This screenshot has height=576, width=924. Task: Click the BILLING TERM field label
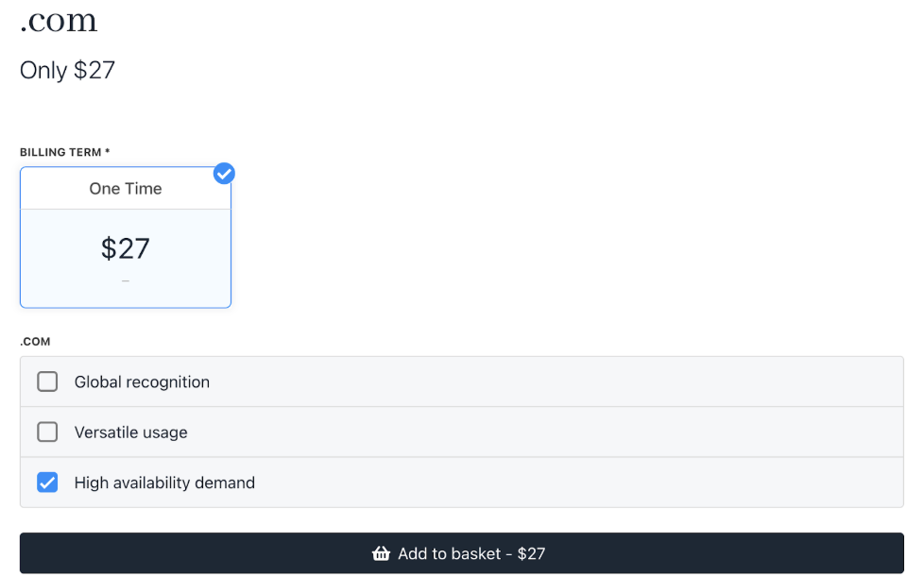(x=65, y=152)
